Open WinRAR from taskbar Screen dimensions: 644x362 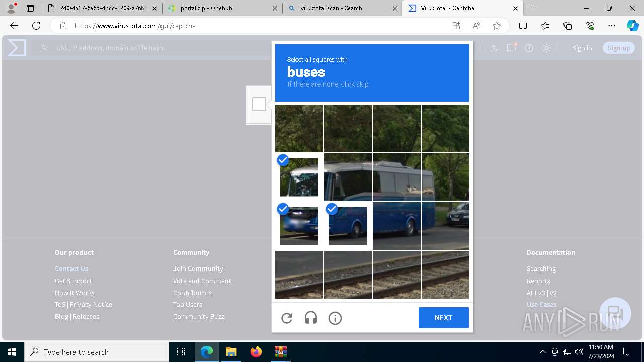pos(280,352)
